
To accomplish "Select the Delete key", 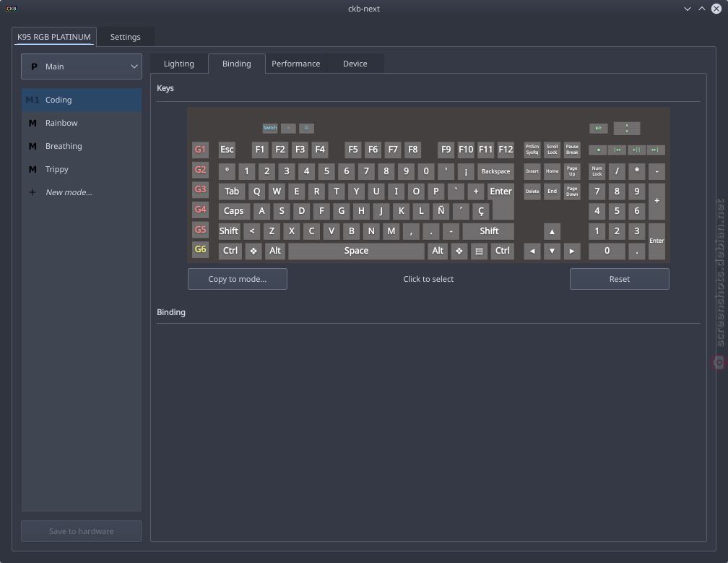I will [x=532, y=192].
